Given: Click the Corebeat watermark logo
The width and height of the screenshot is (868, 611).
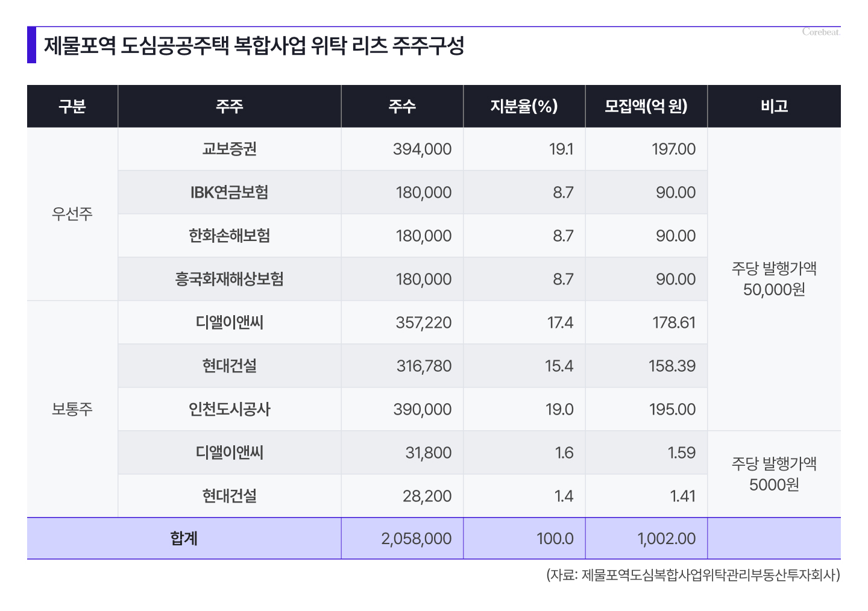Looking at the screenshot, I should 820,32.
